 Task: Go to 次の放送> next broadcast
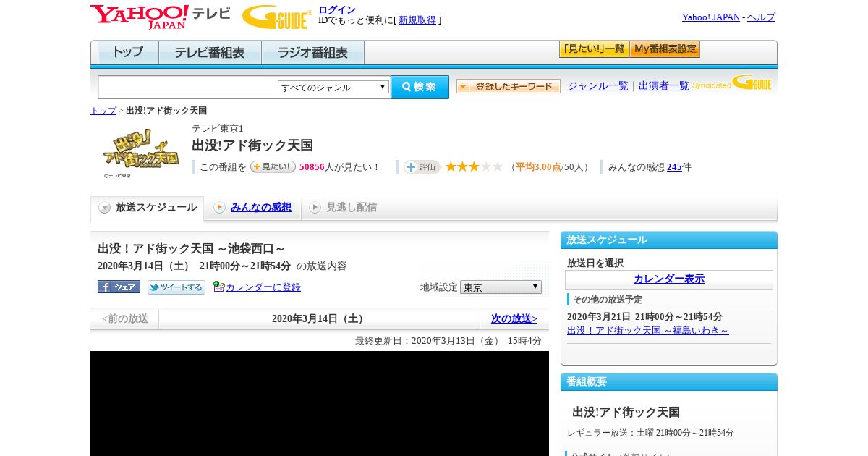tap(514, 318)
